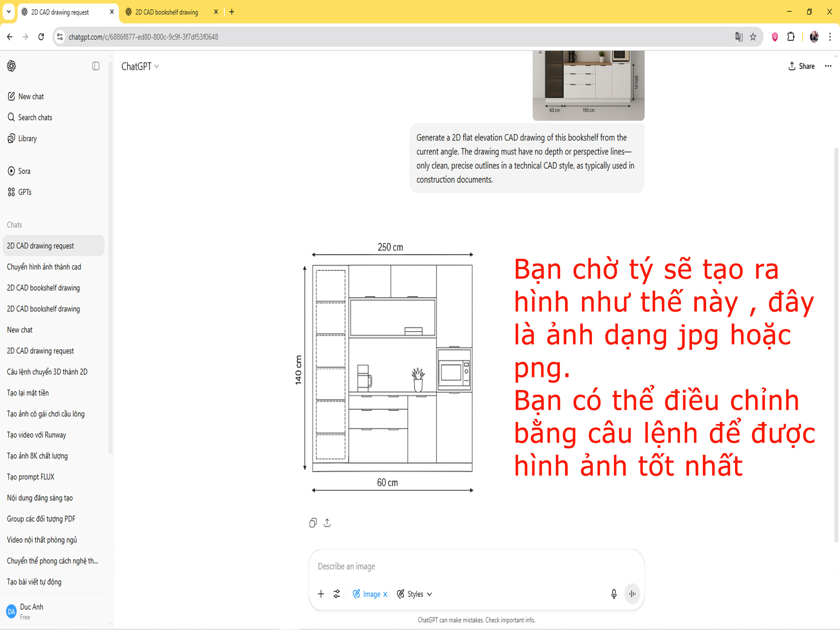Open the tab search dropdown arrow
The width and height of the screenshot is (840, 630).
pos(9,12)
